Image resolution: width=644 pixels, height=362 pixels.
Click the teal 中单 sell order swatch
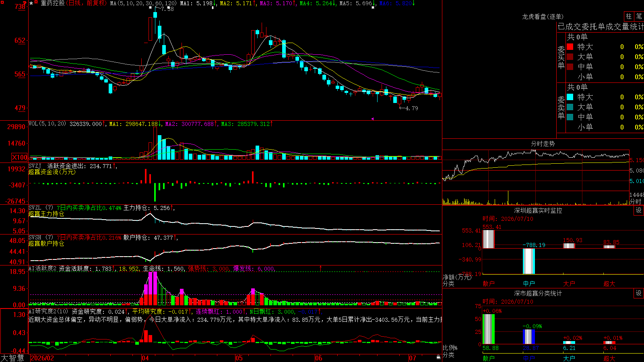point(570,117)
